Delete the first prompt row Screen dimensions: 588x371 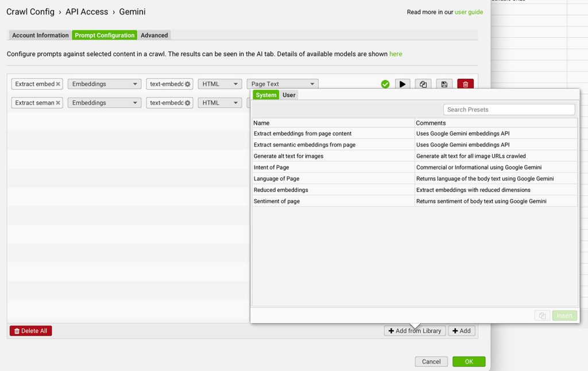tap(465, 84)
